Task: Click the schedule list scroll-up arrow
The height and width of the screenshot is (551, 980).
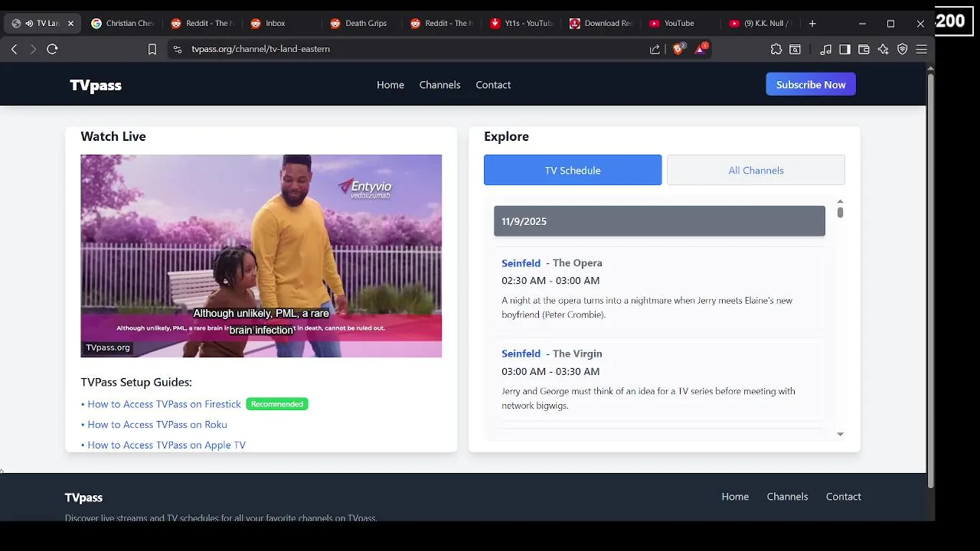Action: [x=840, y=201]
